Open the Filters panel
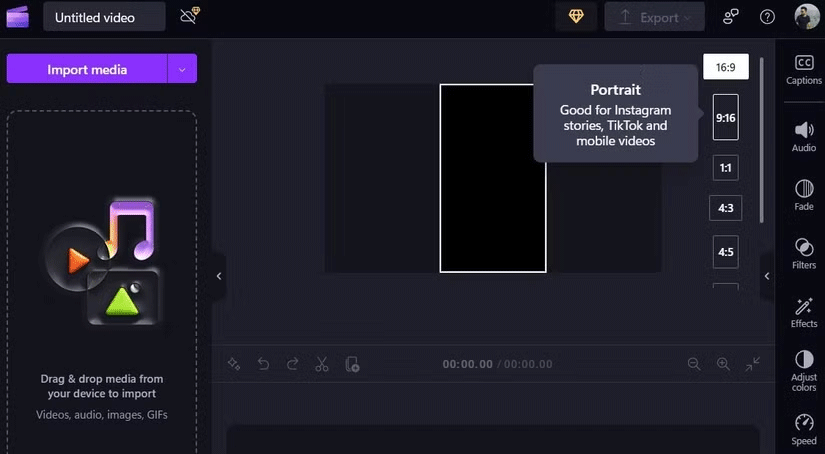The width and height of the screenshot is (825, 454). (x=804, y=254)
